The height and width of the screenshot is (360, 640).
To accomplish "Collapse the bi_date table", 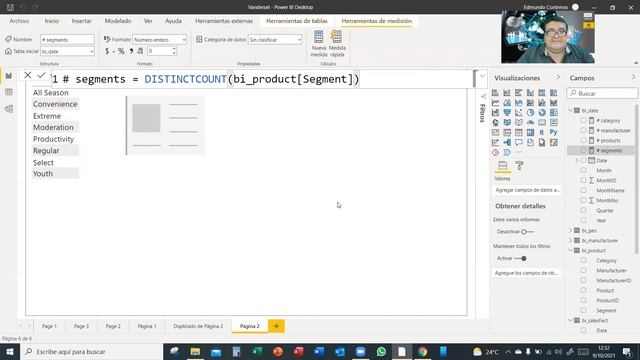I will point(571,110).
